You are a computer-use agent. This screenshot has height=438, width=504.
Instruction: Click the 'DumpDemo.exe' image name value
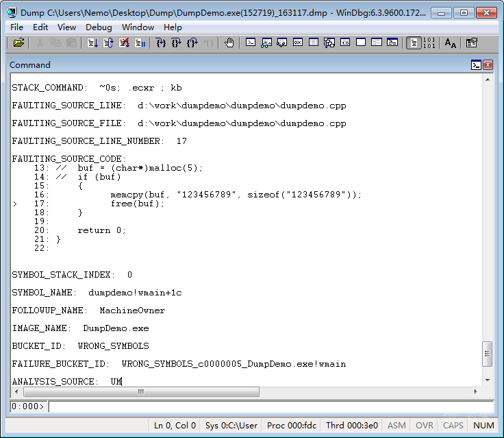click(x=116, y=328)
